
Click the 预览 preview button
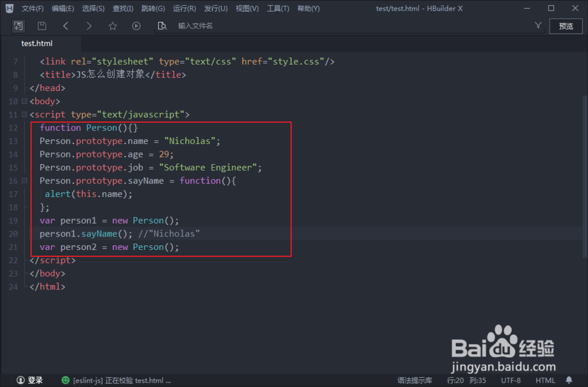click(566, 26)
